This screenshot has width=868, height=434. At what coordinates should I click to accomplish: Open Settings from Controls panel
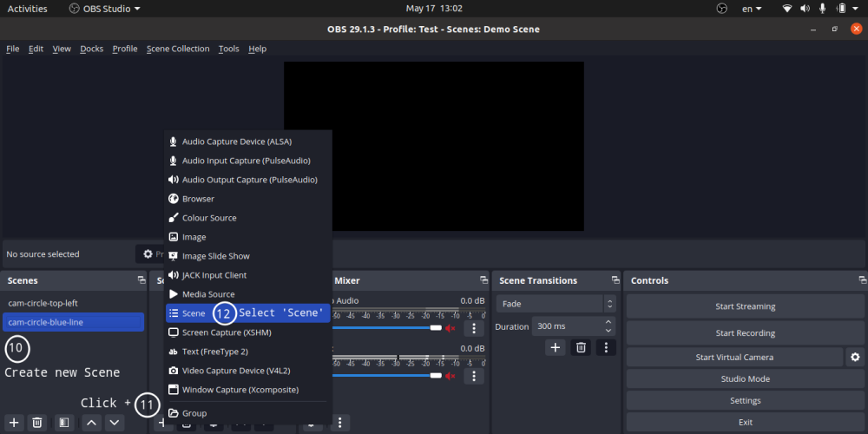pyautogui.click(x=745, y=401)
